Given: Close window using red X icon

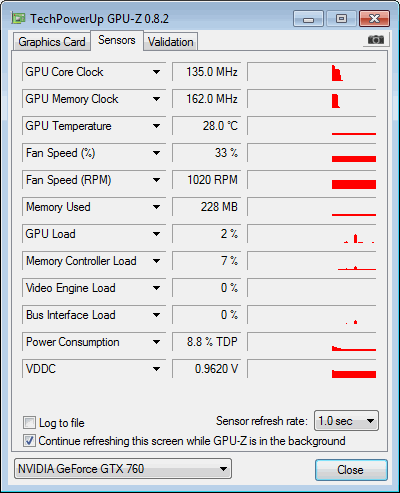Looking at the screenshot, I should click(x=374, y=19).
